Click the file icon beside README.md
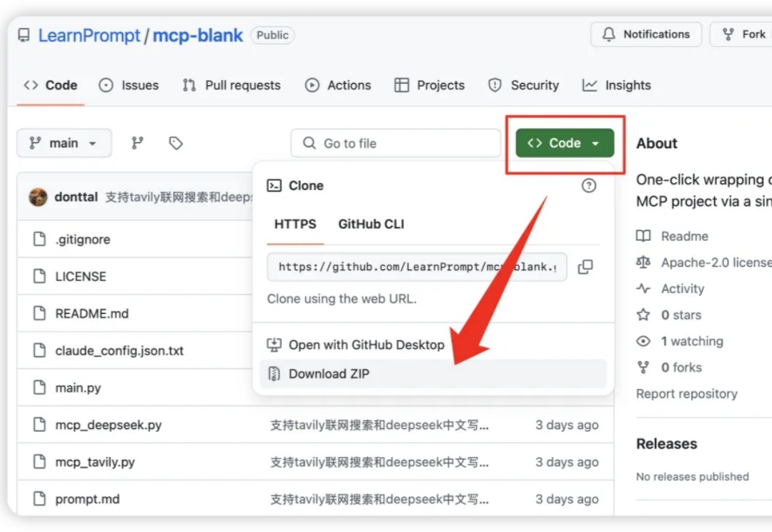772x532 pixels. pyautogui.click(x=39, y=313)
